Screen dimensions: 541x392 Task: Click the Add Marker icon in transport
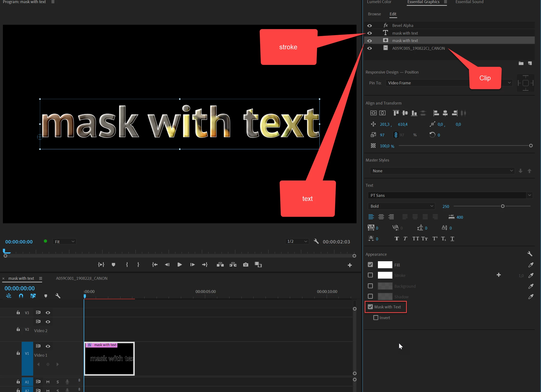coord(114,265)
